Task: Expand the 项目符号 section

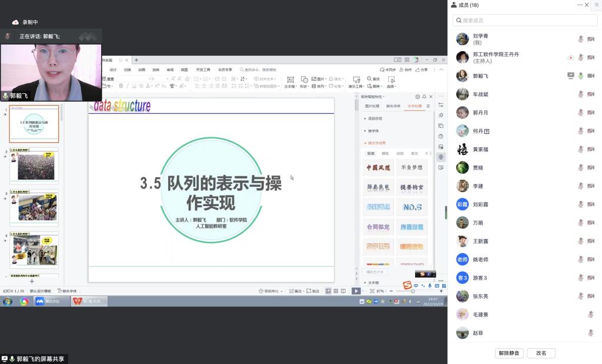Action: pos(375,119)
